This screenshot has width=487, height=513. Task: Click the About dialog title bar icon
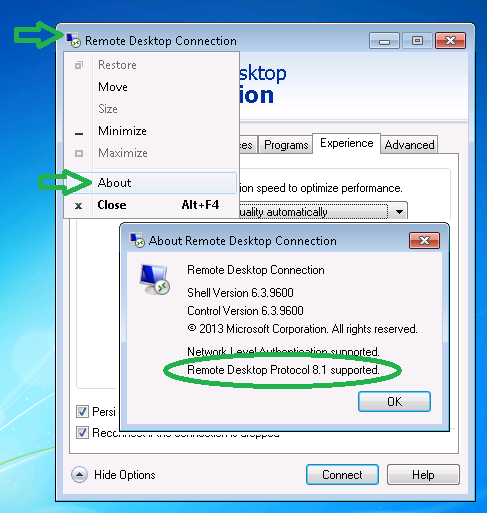137,240
